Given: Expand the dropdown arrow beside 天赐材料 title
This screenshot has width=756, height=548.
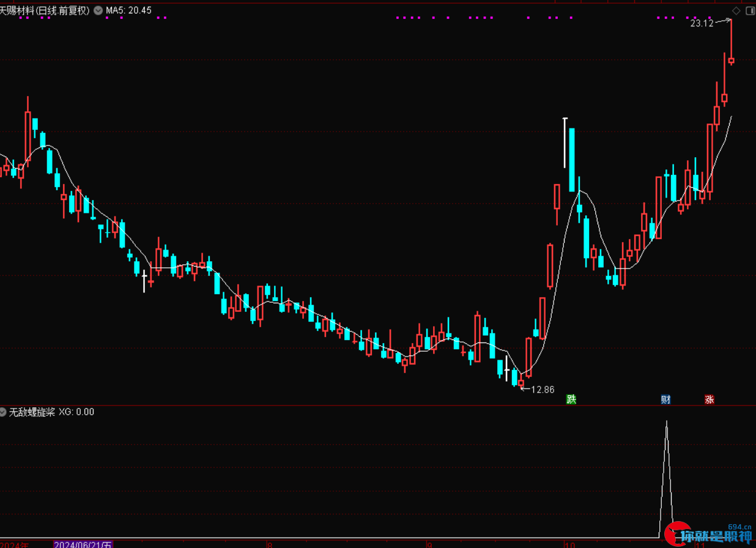Looking at the screenshot, I should coord(98,10).
